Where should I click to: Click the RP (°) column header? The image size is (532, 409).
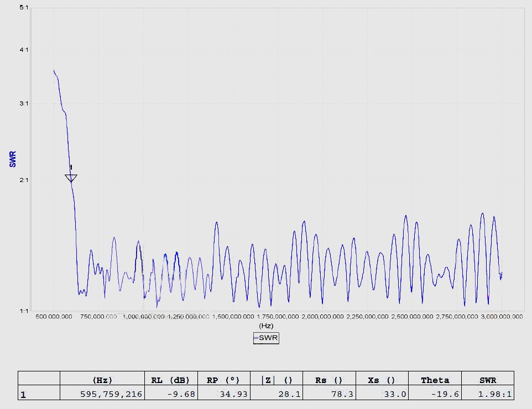coord(224,380)
